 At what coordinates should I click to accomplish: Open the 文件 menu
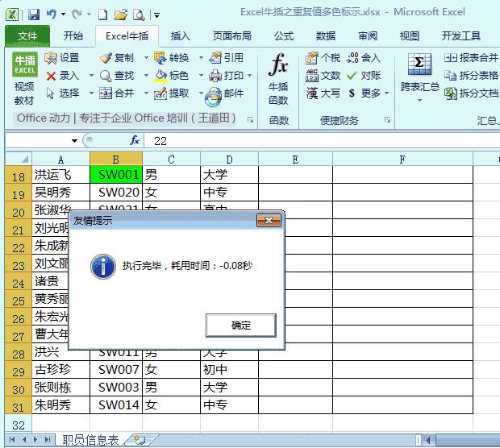tap(27, 36)
